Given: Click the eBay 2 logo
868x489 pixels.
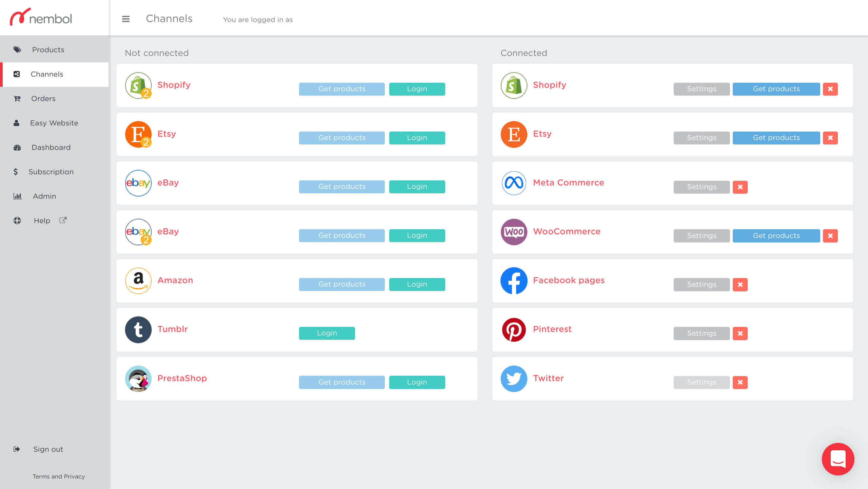Looking at the screenshot, I should coord(138,232).
